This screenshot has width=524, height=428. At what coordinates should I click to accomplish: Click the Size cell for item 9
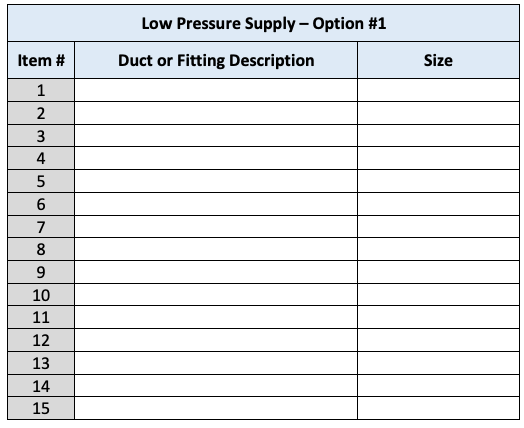pyautogui.click(x=438, y=272)
